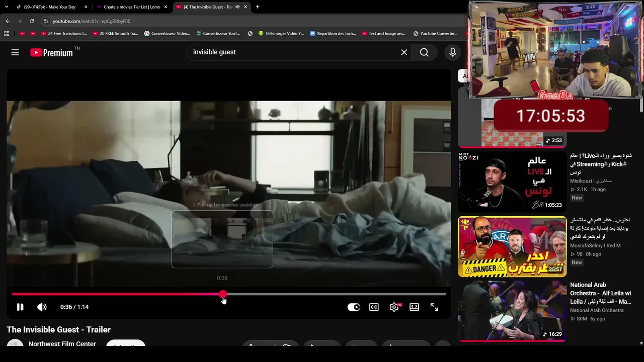The image size is (644, 362).
Task: Go back to previous page
Action: coord(8,21)
